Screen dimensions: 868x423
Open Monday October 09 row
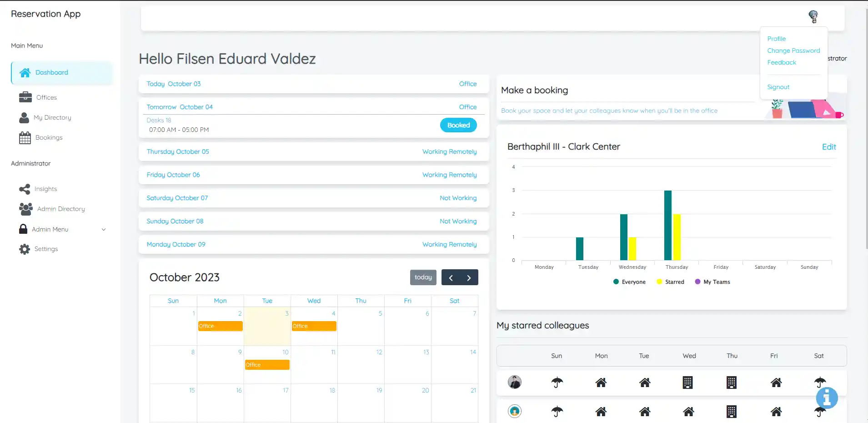coord(314,244)
